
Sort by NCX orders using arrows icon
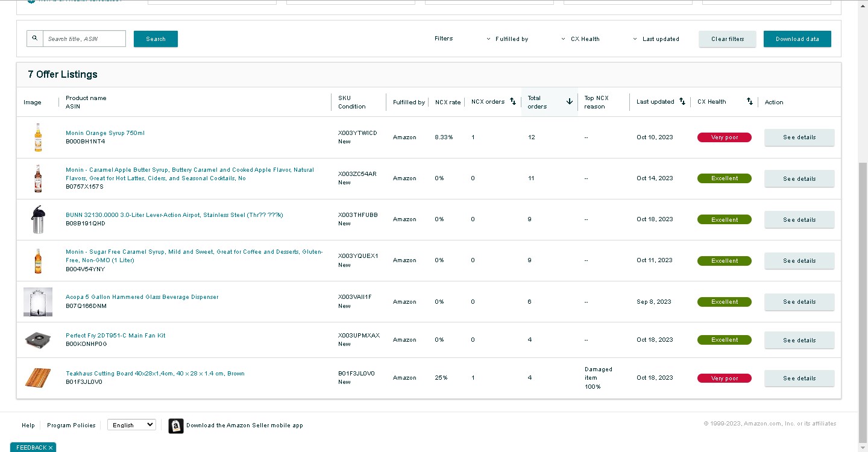point(513,102)
